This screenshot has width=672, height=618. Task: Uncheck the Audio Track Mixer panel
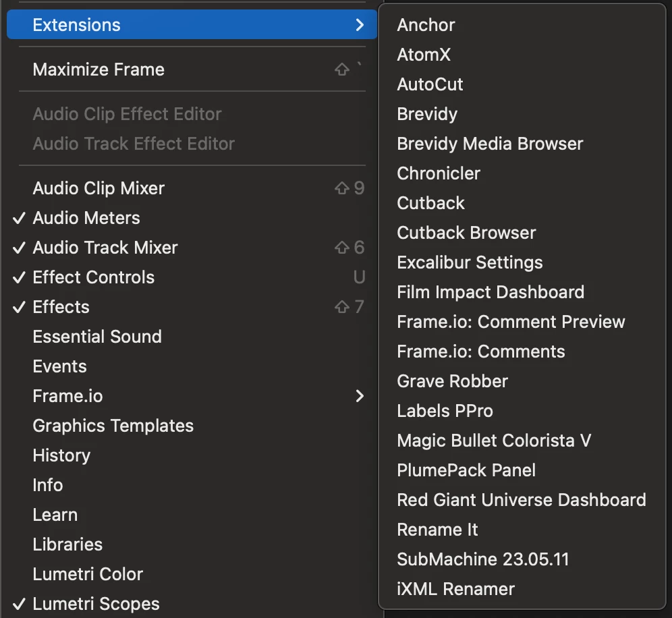[x=192, y=248]
